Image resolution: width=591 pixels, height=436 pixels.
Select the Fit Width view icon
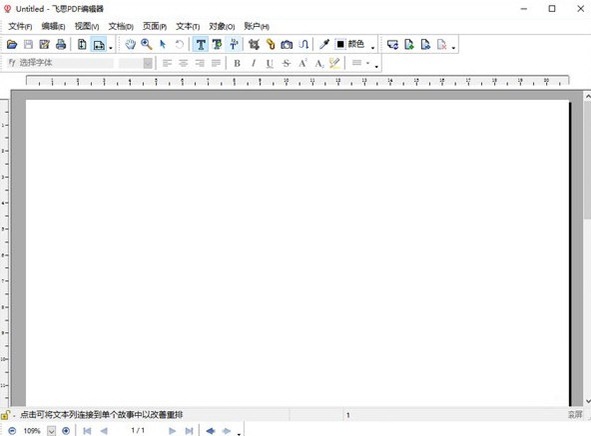click(x=99, y=45)
